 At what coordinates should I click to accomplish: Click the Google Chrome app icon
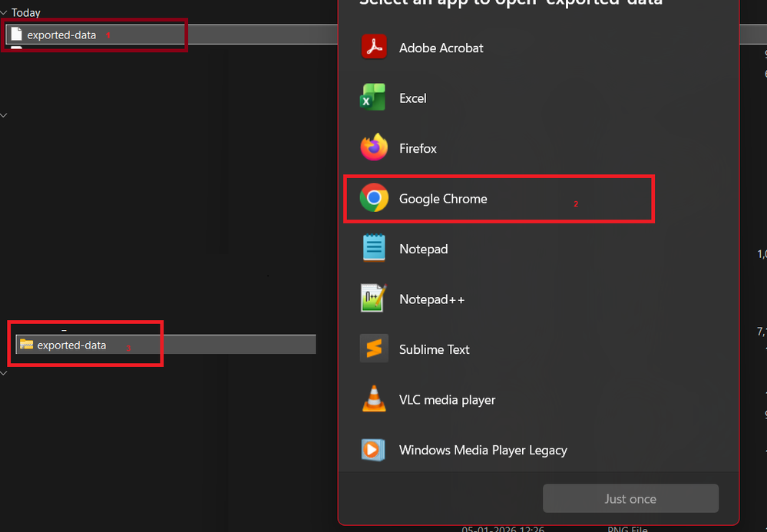[374, 197]
